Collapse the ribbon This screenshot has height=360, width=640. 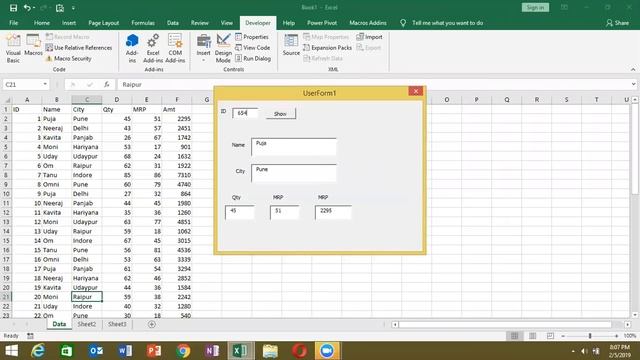pos(633,69)
